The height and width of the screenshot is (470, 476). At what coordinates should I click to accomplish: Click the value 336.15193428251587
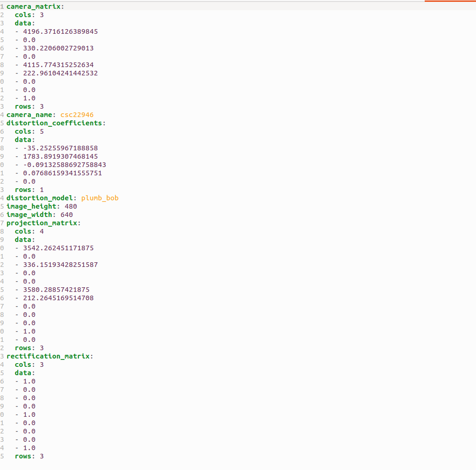tap(61, 265)
